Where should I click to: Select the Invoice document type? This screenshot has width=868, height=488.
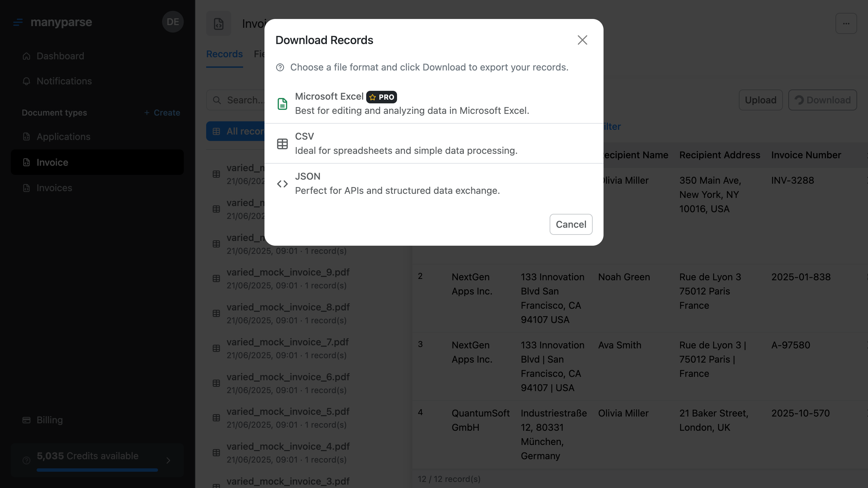(97, 162)
